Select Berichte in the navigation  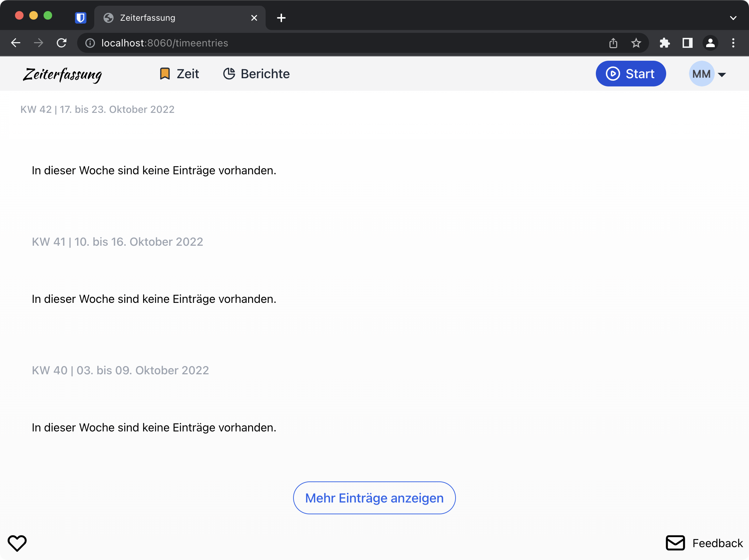[x=256, y=74]
